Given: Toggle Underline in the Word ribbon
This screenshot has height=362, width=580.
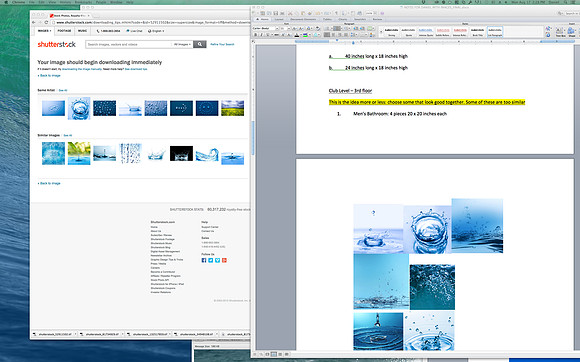Looking at the screenshot, I should [267, 35].
